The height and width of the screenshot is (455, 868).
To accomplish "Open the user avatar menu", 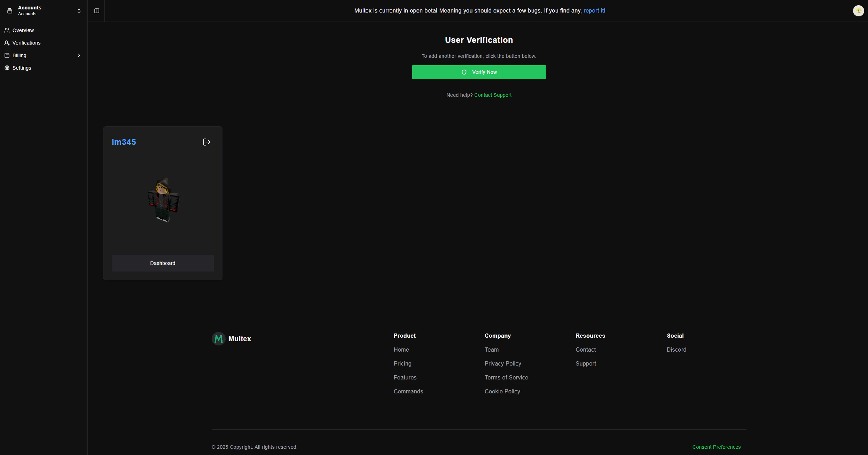I will (x=858, y=11).
